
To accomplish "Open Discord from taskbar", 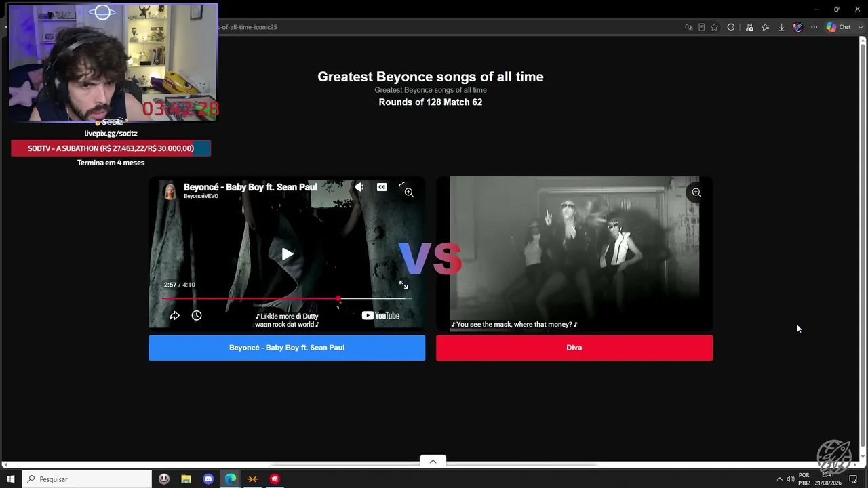I will (x=208, y=479).
